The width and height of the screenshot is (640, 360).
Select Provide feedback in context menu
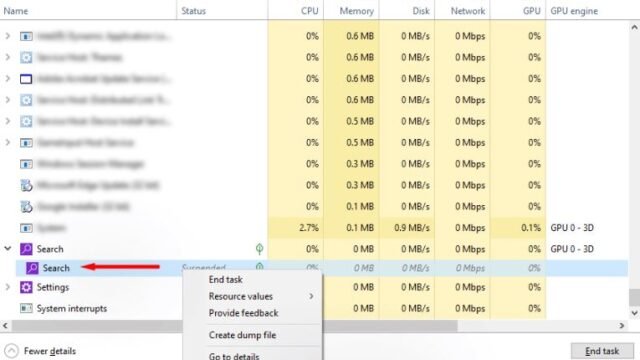click(243, 313)
